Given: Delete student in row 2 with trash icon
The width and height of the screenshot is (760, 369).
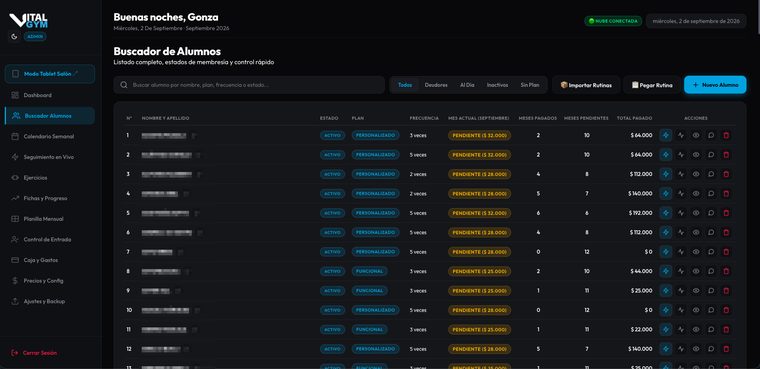Looking at the screenshot, I should tap(726, 155).
